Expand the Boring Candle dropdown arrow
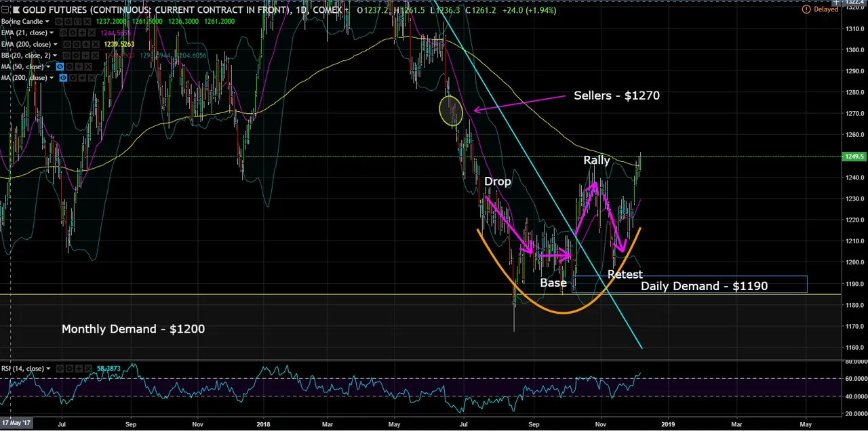Screen dimensions: 868x431 pos(47,22)
